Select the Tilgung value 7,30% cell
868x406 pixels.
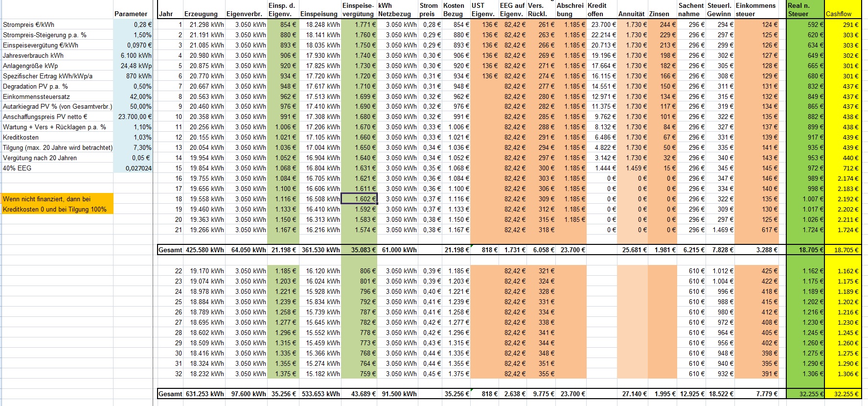133,147
